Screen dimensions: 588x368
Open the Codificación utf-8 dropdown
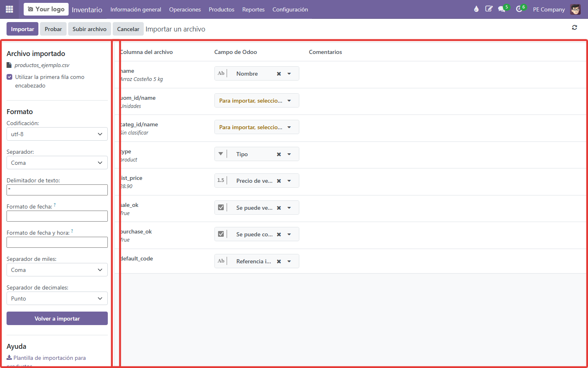tap(57, 134)
